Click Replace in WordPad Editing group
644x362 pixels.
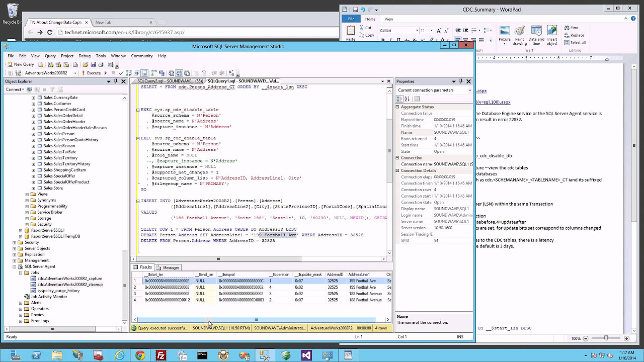574,35
